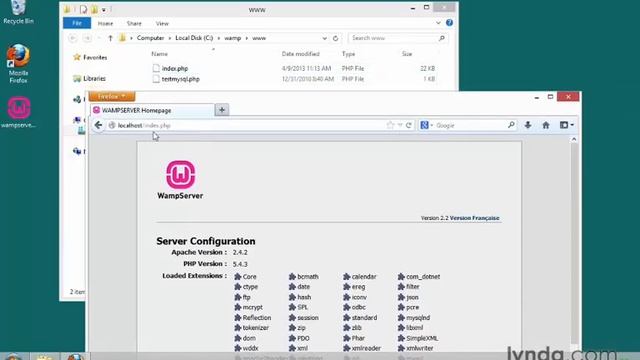The width and height of the screenshot is (640, 360).
Task: Click the com_dotnet extension entry
Action: (x=419, y=276)
